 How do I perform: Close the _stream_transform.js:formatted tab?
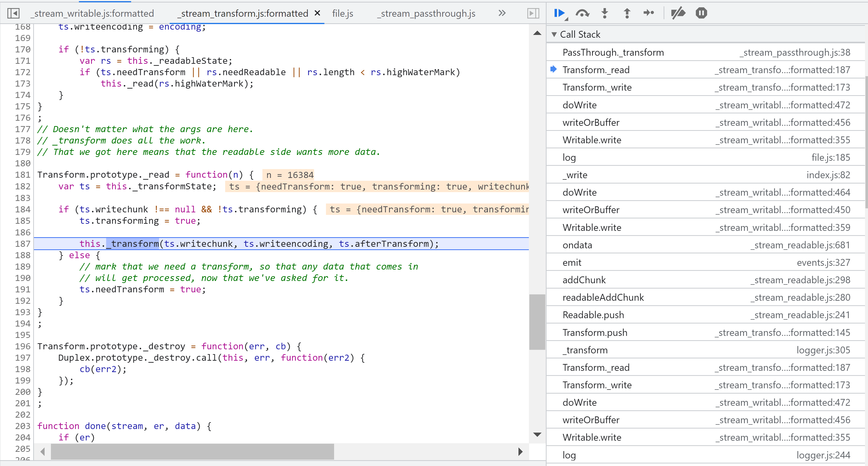coord(317,13)
